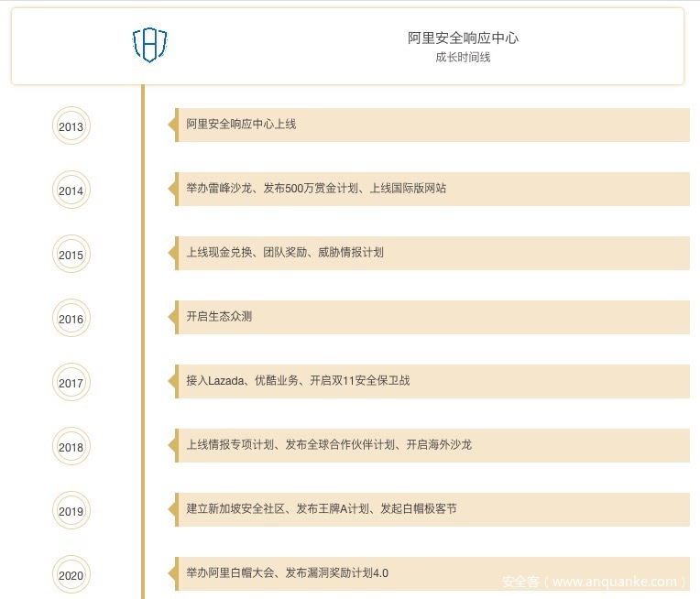Click the blue shield logo icon

point(150,45)
